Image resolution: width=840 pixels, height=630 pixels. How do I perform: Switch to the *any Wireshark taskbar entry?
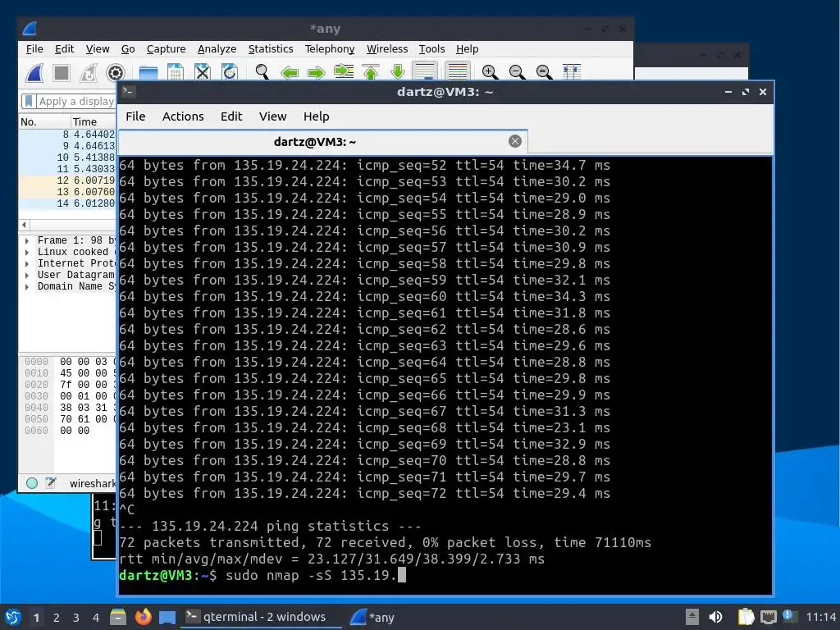373,617
